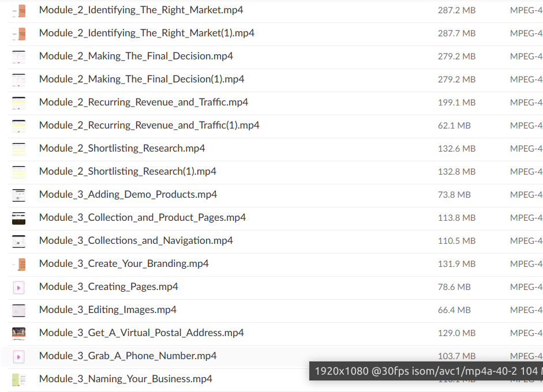Select Module_2_Recurring_Revenue_and_Traffic.mp4 file
The height and width of the screenshot is (392, 543).
pos(143,103)
